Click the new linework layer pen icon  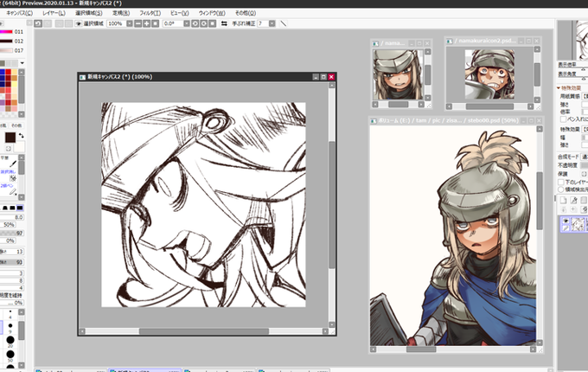click(574, 200)
